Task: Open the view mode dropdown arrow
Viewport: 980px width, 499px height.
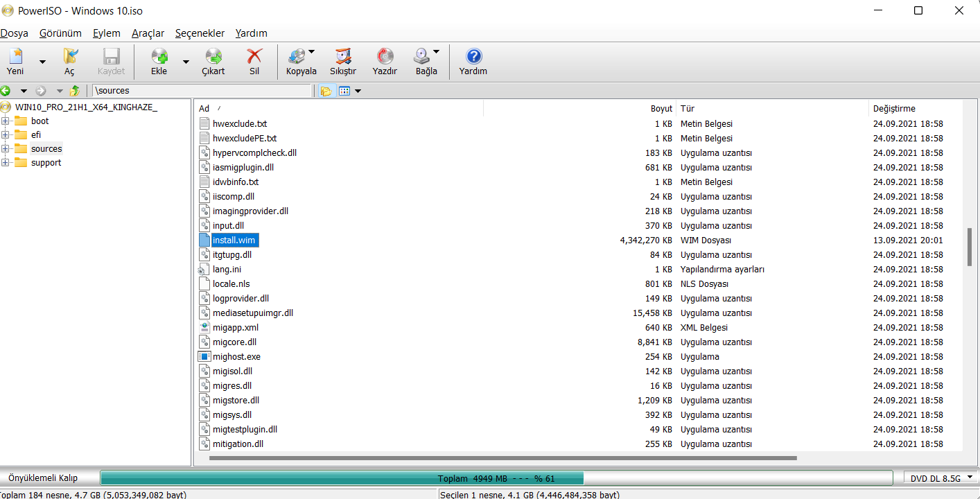Action: click(358, 91)
